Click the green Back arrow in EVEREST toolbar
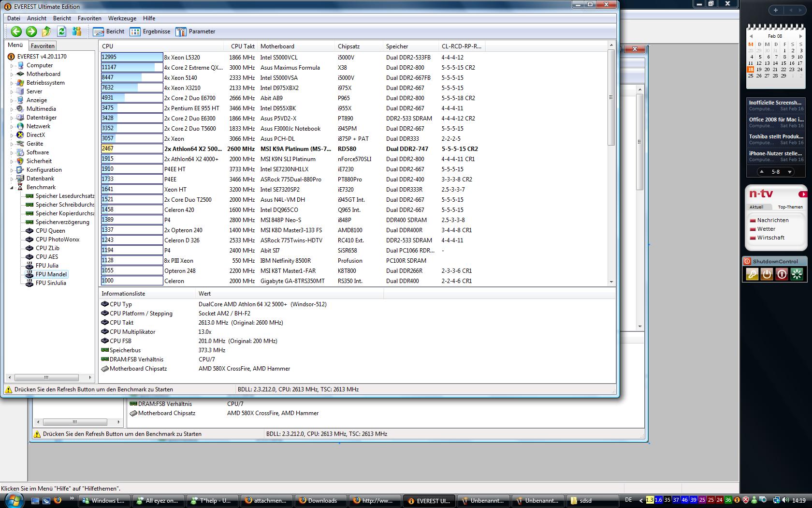This screenshot has height=508, width=812. 16,31
